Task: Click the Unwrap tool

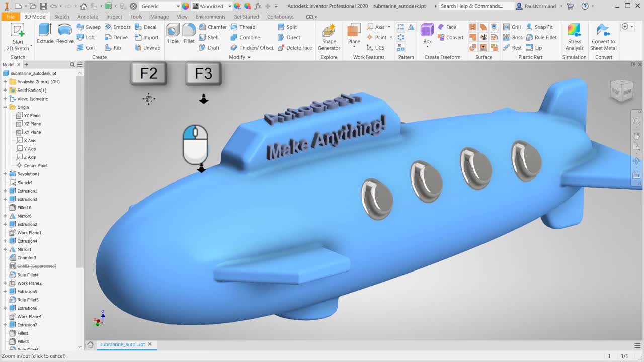Action: click(148, 48)
